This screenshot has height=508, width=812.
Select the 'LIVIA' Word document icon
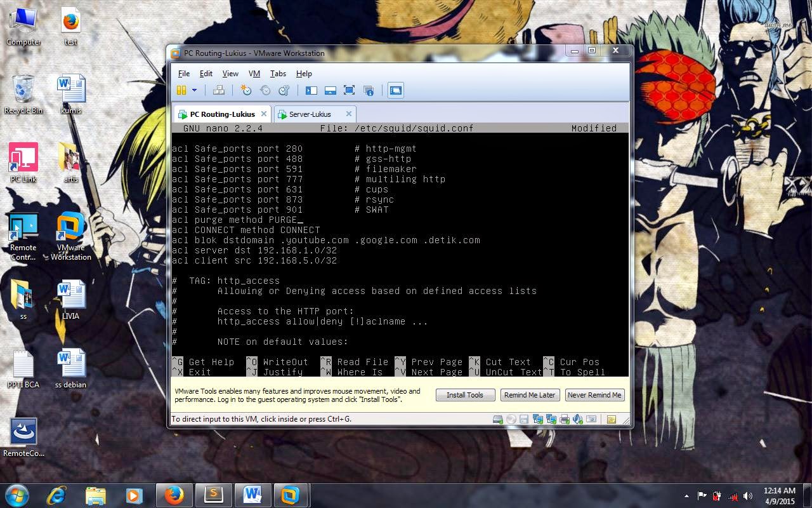pyautogui.click(x=71, y=300)
